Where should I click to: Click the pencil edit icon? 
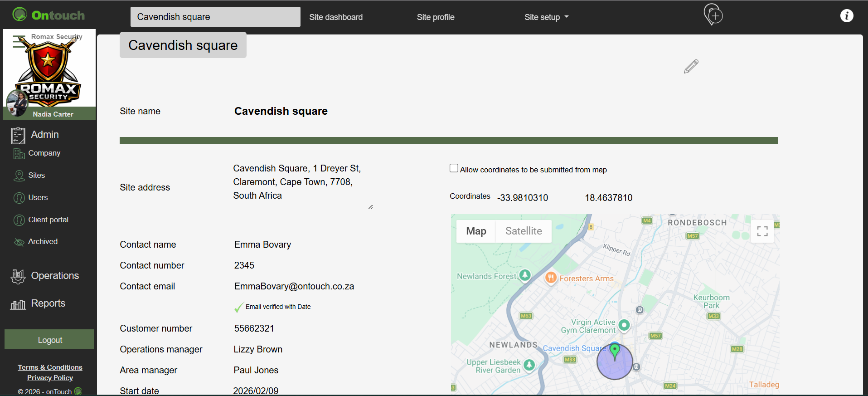pos(691,67)
